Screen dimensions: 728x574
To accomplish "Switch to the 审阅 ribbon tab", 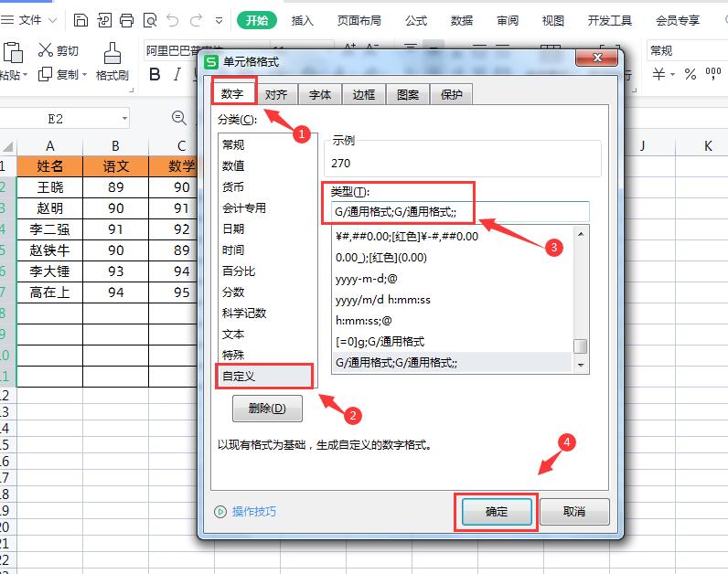I will (508, 20).
